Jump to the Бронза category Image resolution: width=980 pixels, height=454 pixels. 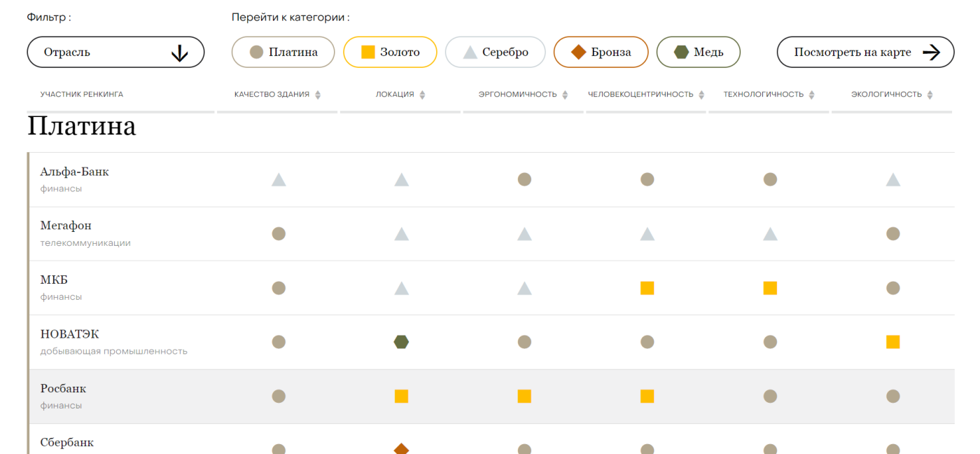click(601, 53)
